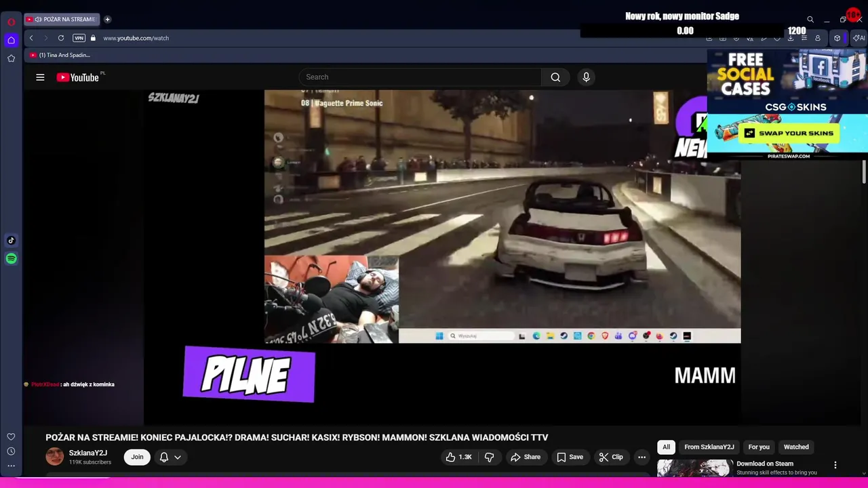Open sidebar three-dot more options
The width and height of the screenshot is (868, 488).
tap(11, 466)
